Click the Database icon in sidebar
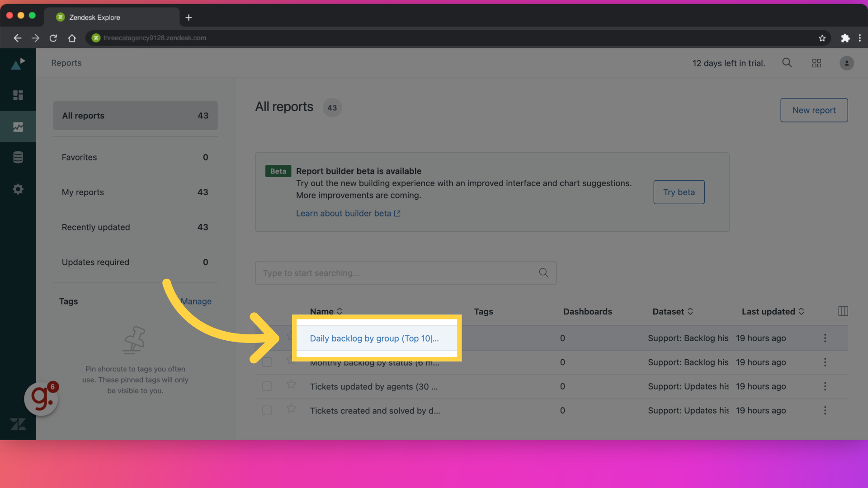This screenshot has width=868, height=488. (x=17, y=158)
